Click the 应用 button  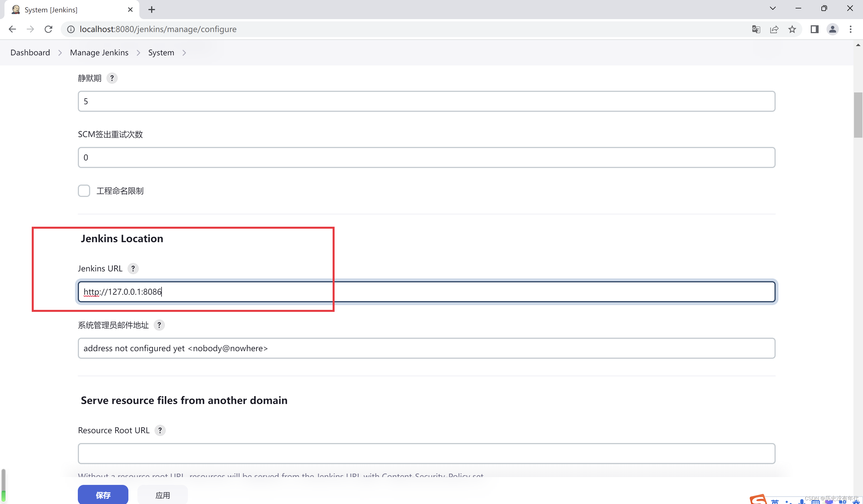tap(163, 495)
